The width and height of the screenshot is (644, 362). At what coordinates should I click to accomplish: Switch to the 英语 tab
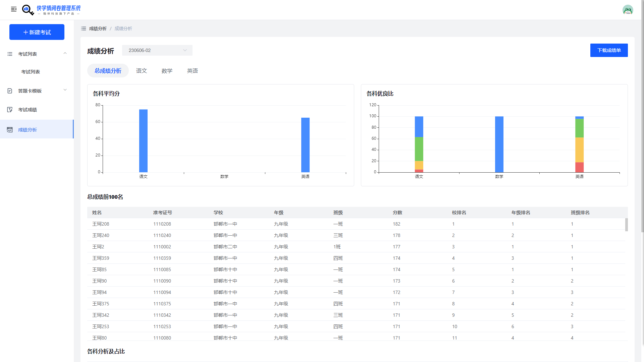193,71
